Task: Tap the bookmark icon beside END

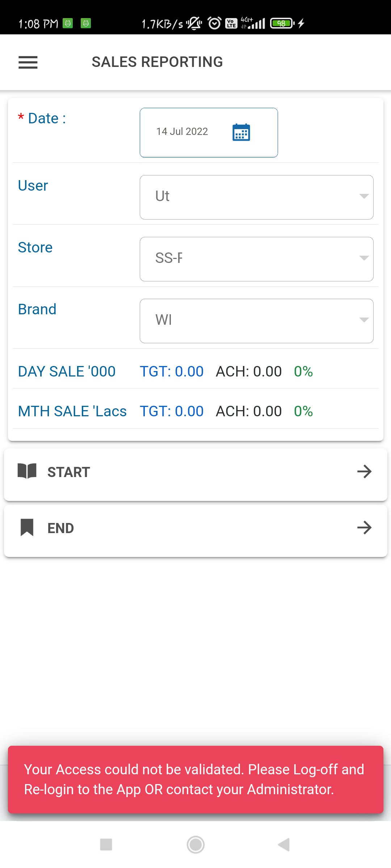Action: (x=27, y=527)
